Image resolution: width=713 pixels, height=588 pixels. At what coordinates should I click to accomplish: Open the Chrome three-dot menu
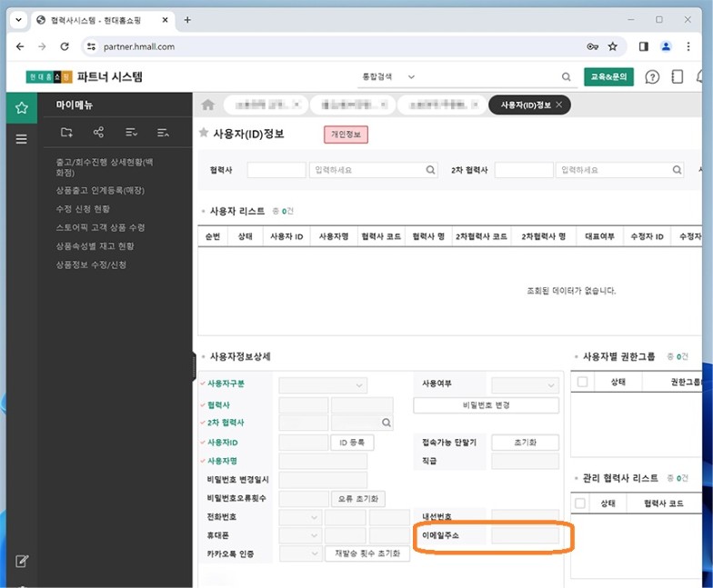pyautogui.click(x=688, y=46)
